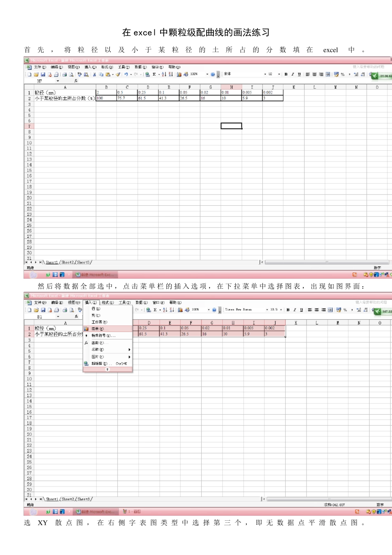Expand the Insert menu's hidden items chevron
The width and height of the screenshot is (392, 555).
click(x=107, y=370)
